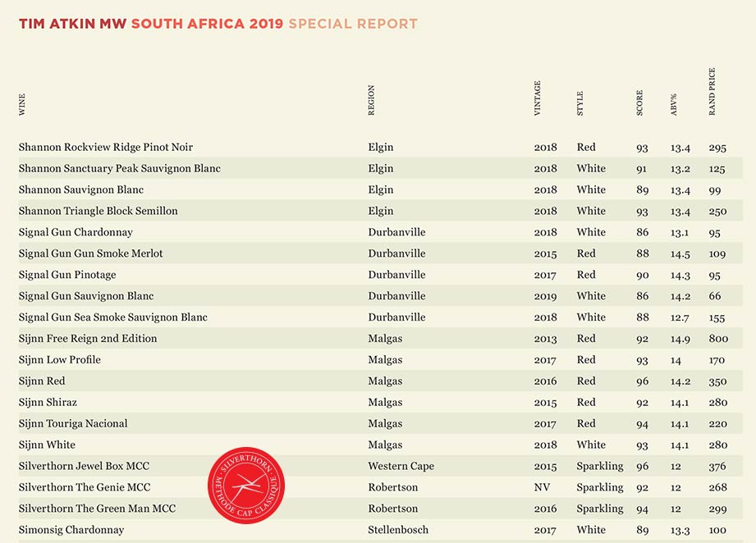Click Robertson region in The Green Man row
756x543 pixels.
pos(393,509)
